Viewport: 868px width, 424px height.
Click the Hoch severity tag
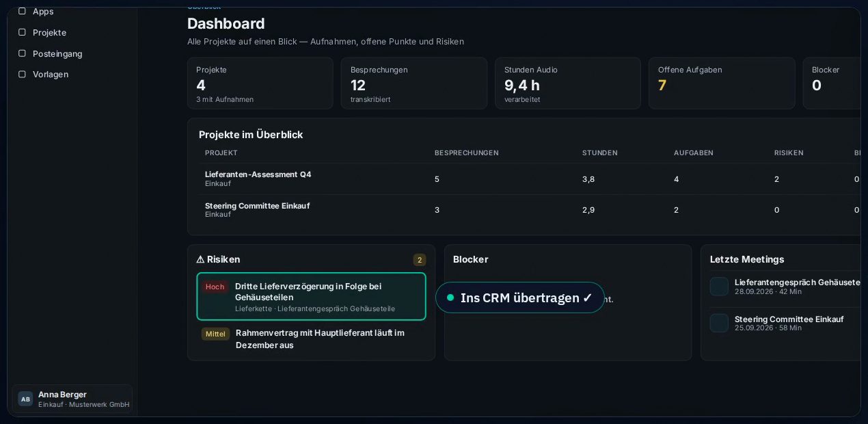tap(215, 287)
